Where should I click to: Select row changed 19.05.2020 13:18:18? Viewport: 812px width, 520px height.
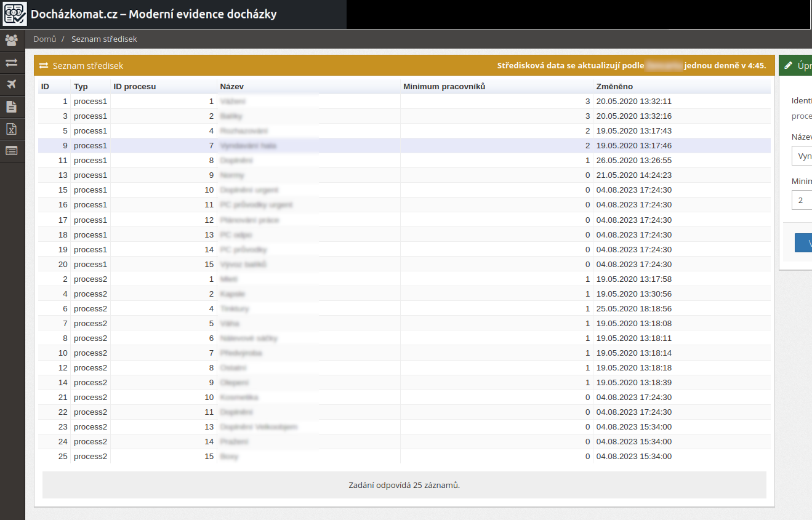(404, 367)
